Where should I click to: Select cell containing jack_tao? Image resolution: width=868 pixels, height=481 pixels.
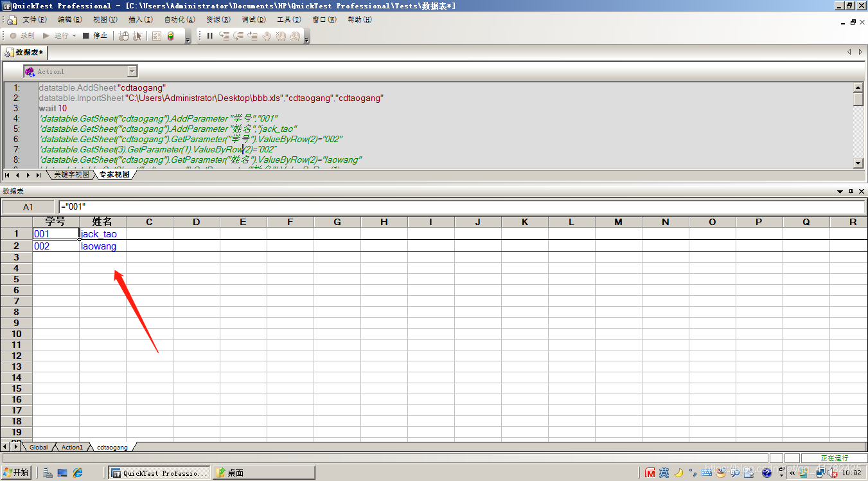[x=103, y=234]
